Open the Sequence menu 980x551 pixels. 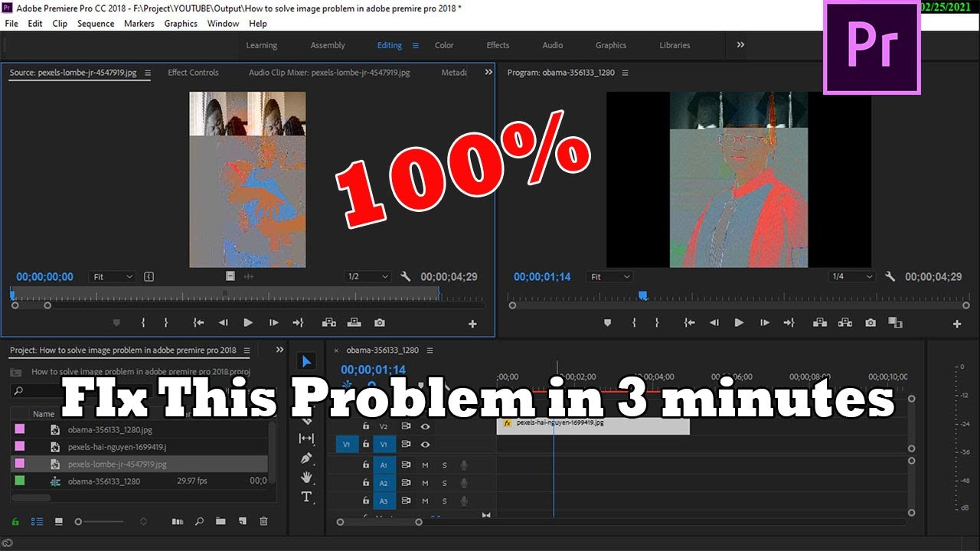coord(96,24)
